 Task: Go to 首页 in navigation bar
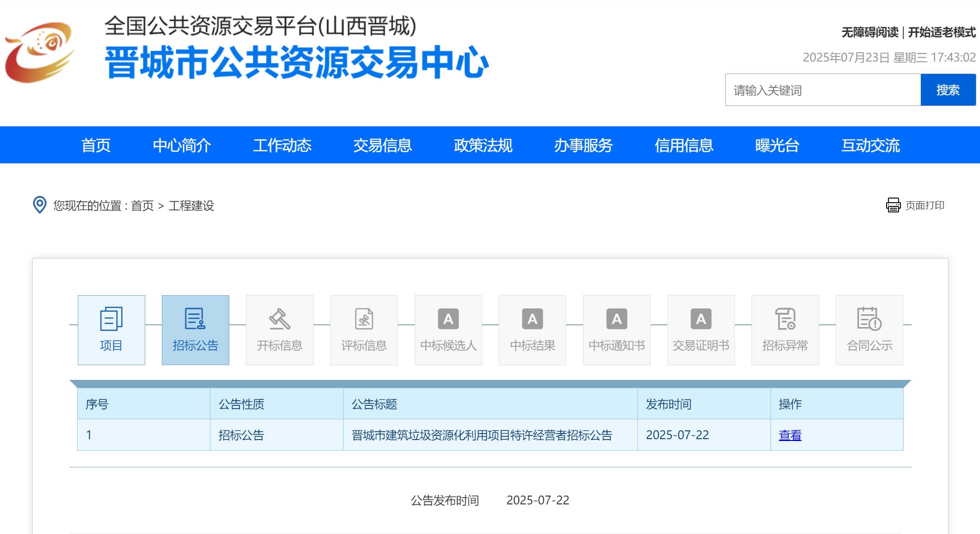96,145
